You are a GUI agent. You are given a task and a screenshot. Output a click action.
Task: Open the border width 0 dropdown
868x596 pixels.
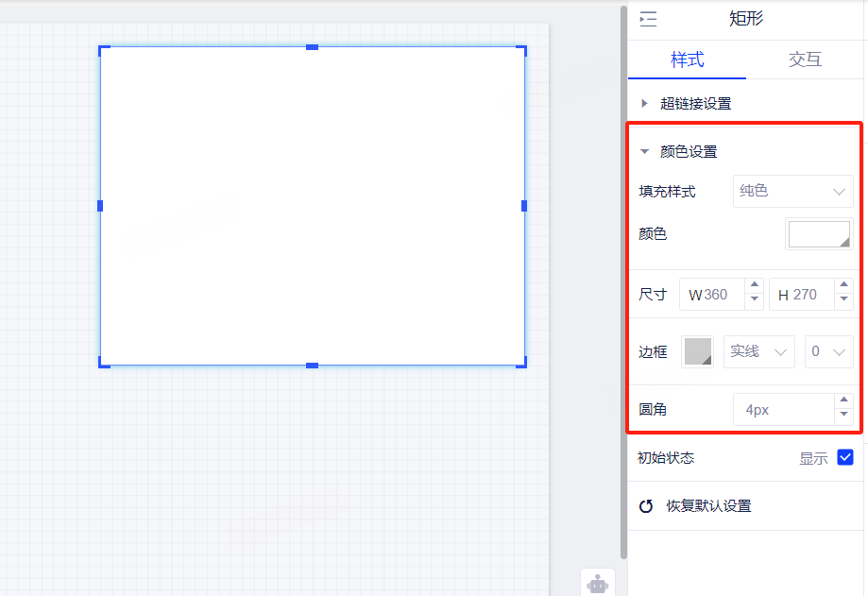(x=828, y=351)
